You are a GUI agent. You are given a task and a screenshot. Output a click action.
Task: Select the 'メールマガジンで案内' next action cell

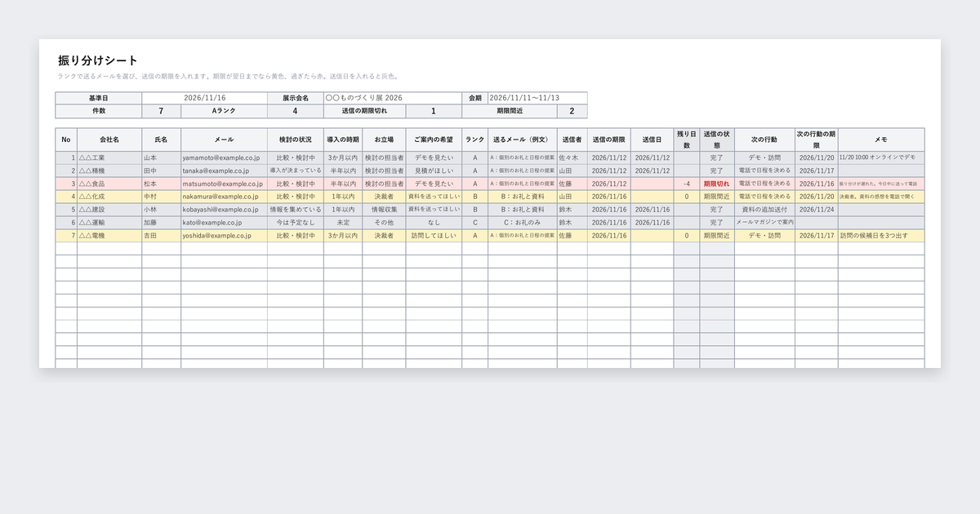point(764,223)
